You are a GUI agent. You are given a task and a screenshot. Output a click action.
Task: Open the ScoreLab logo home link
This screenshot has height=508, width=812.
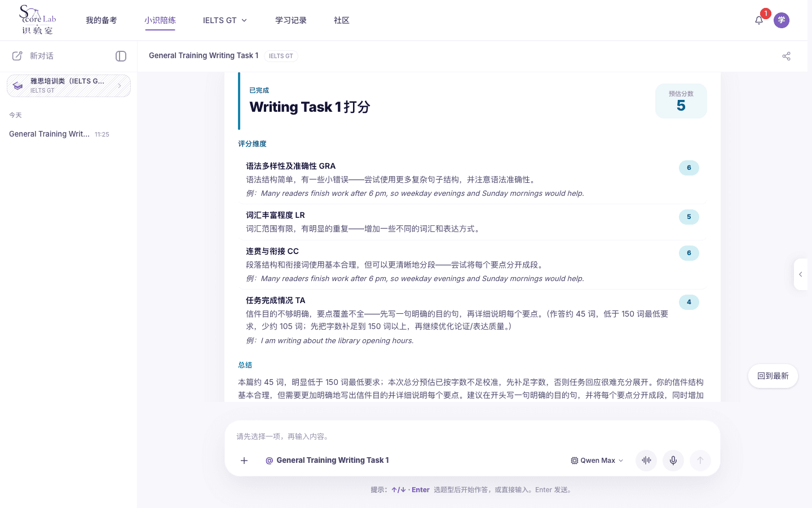(38, 20)
